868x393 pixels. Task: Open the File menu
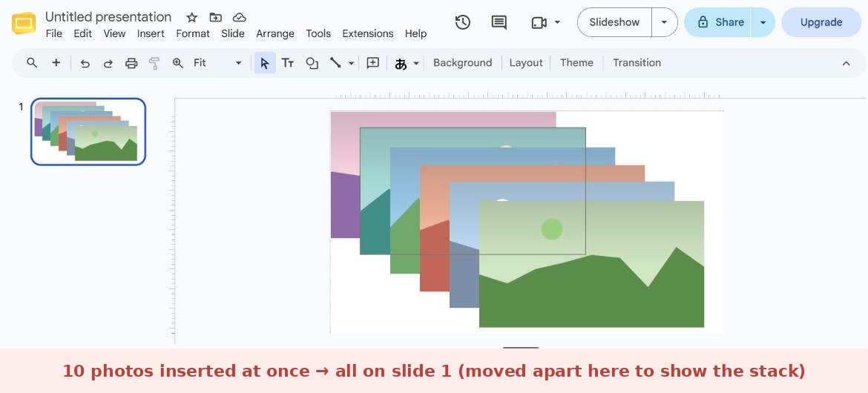pos(53,34)
